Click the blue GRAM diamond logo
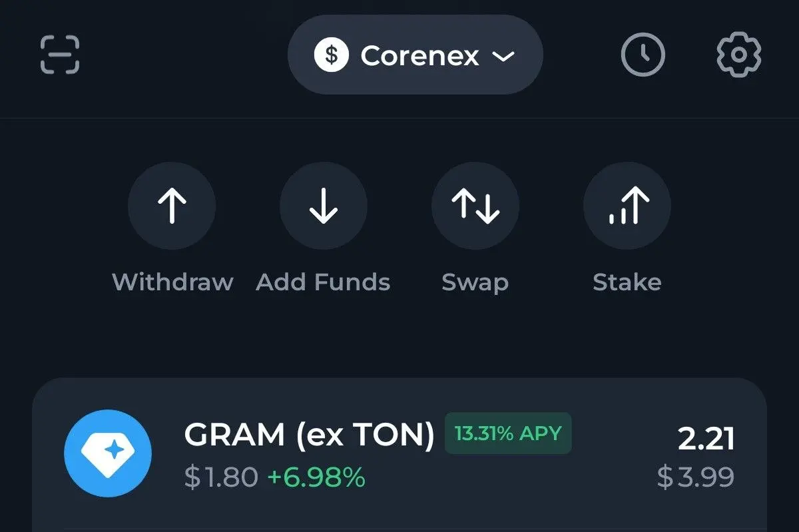Viewport: 799px width, 532px height. pos(108,453)
